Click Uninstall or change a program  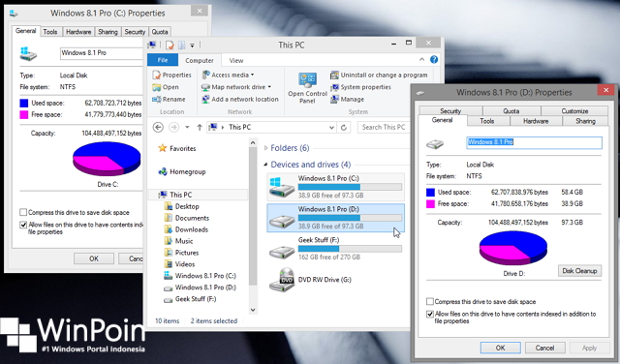tap(379, 75)
